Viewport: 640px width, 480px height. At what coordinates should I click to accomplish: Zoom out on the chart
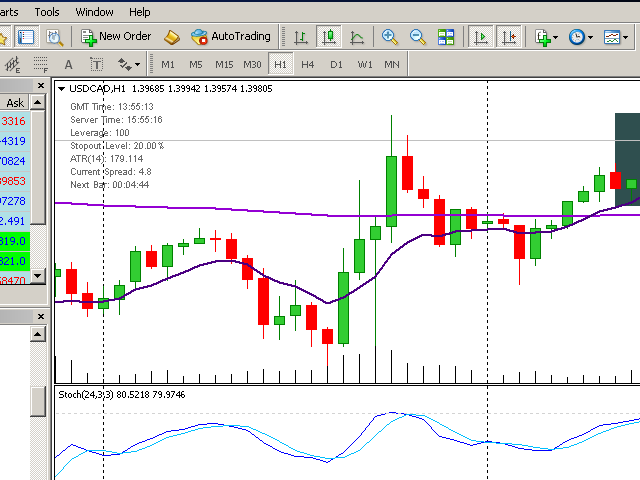(418, 37)
